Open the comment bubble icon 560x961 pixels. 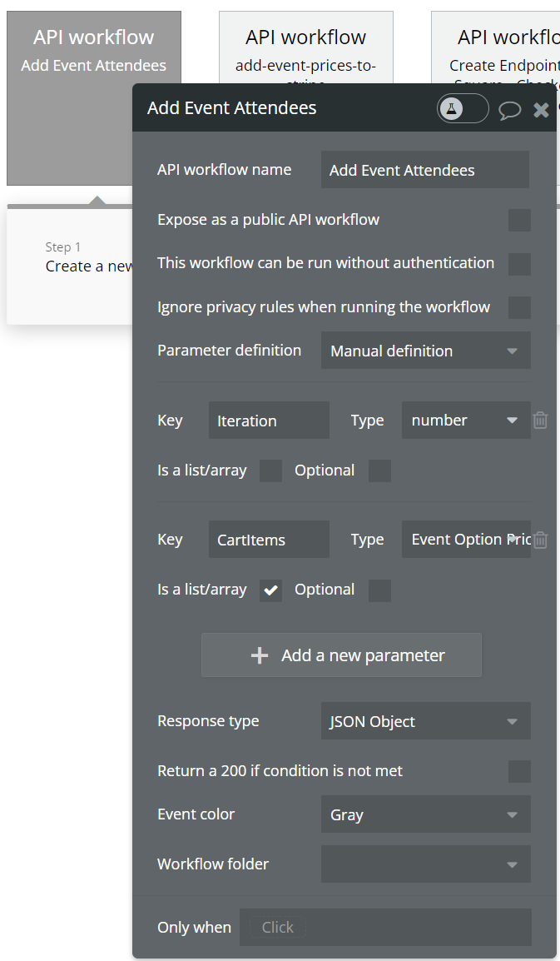tap(509, 110)
